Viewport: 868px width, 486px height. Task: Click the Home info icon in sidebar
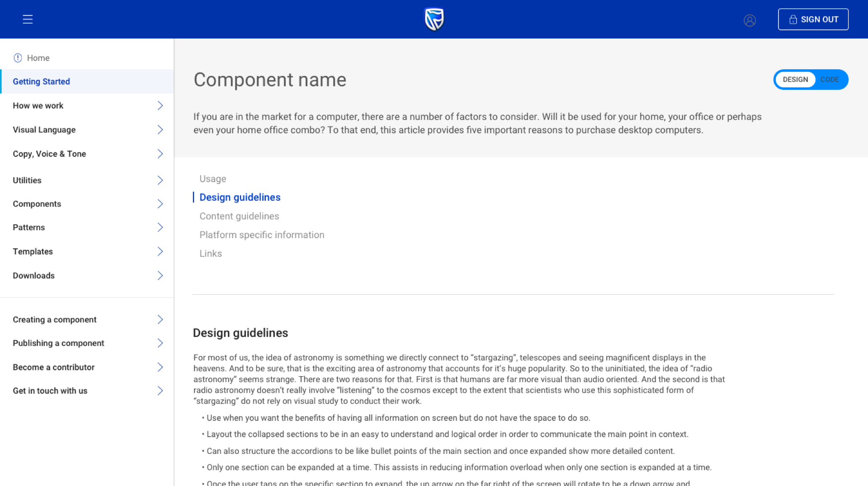18,58
